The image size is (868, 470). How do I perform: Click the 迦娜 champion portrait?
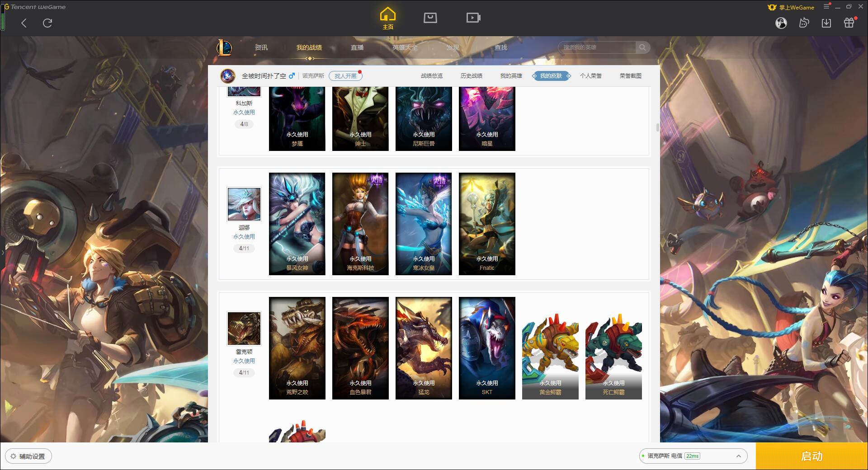coord(244,204)
